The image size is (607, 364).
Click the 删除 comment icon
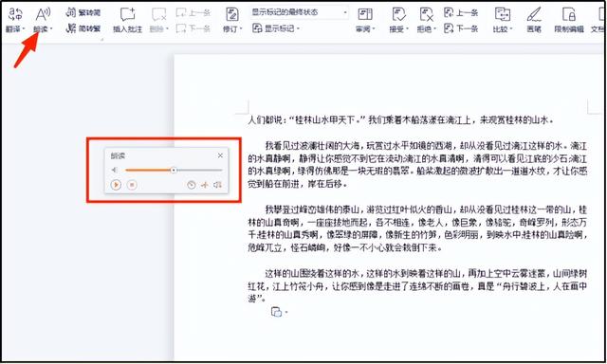[x=158, y=15]
